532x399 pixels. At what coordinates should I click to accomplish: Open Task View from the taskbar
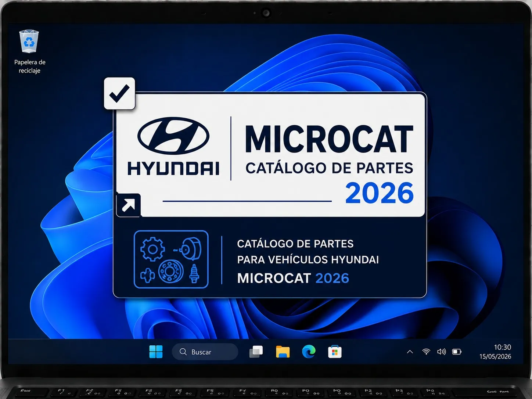click(256, 352)
